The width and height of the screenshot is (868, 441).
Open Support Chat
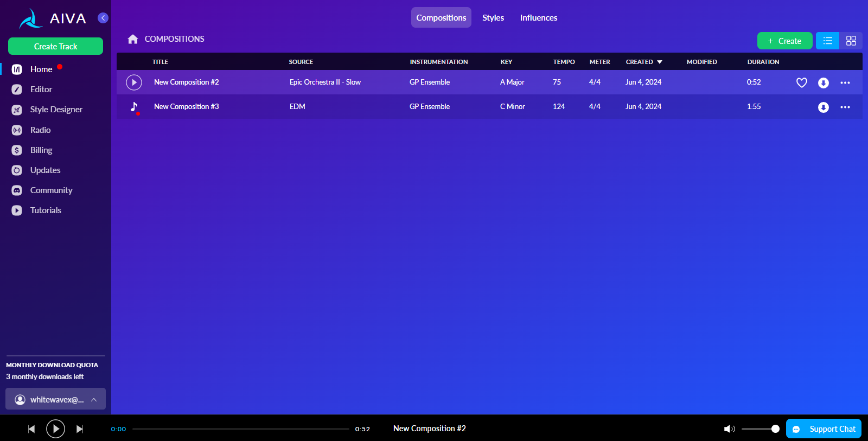[824, 429]
